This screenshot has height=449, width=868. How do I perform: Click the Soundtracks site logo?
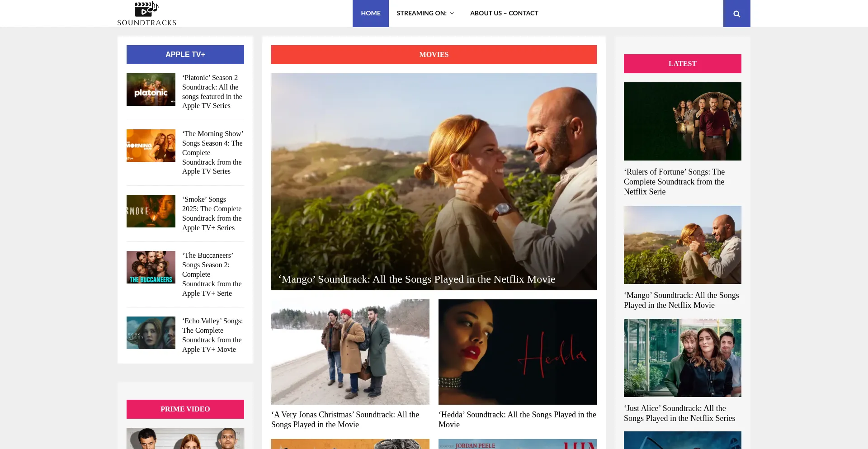[x=146, y=14]
